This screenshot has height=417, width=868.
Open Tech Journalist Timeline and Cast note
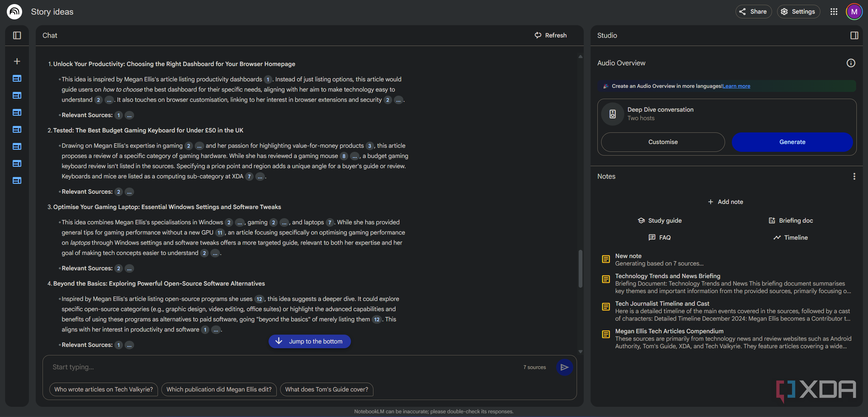(727, 311)
